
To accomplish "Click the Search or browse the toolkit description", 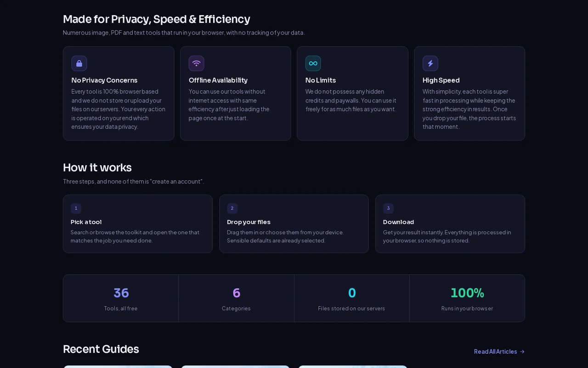I will 135,236.
